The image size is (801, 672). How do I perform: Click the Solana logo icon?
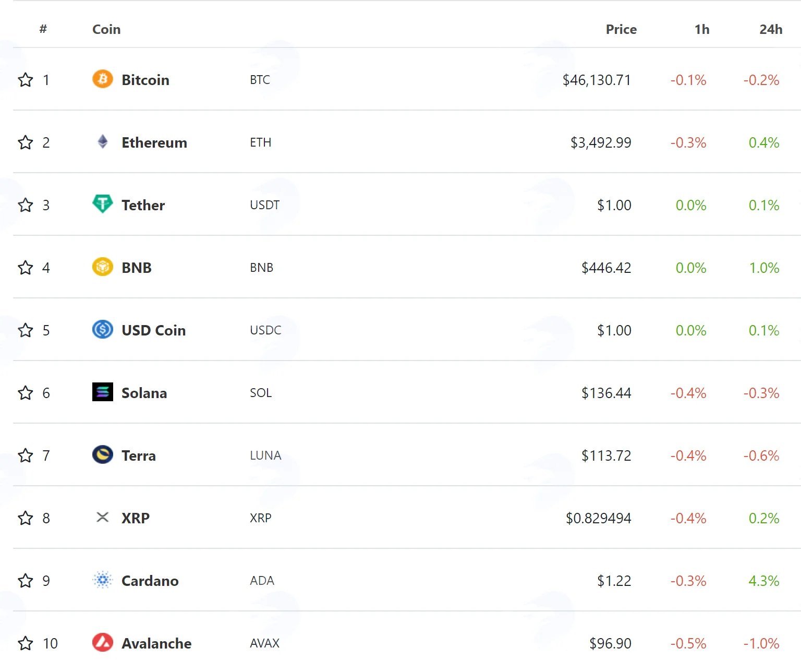click(x=103, y=392)
